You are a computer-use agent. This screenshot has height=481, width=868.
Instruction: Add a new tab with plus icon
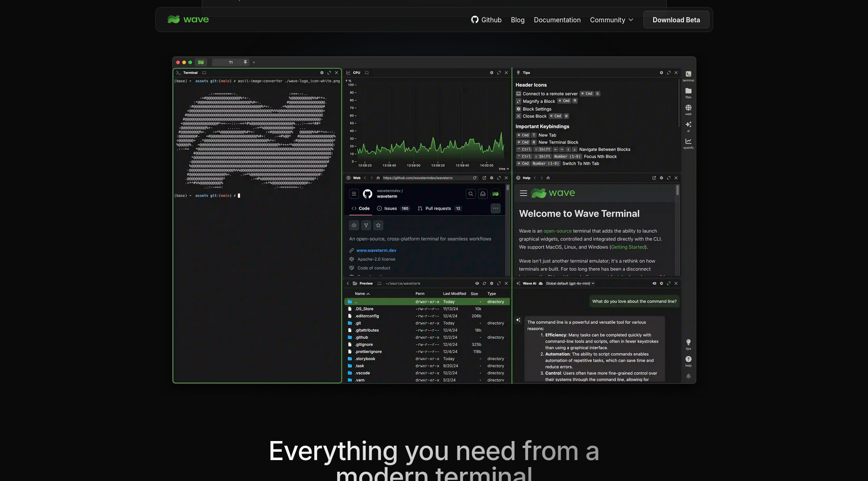[254, 62]
